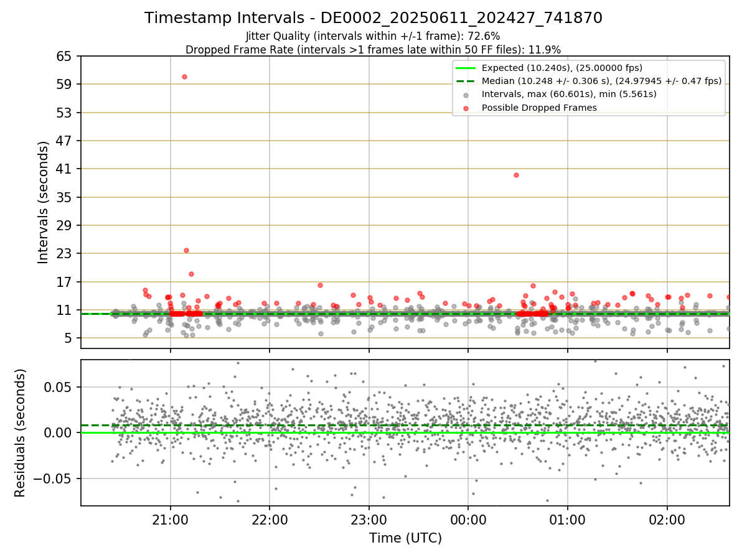Click the y-axis tick label 17

coord(65,282)
